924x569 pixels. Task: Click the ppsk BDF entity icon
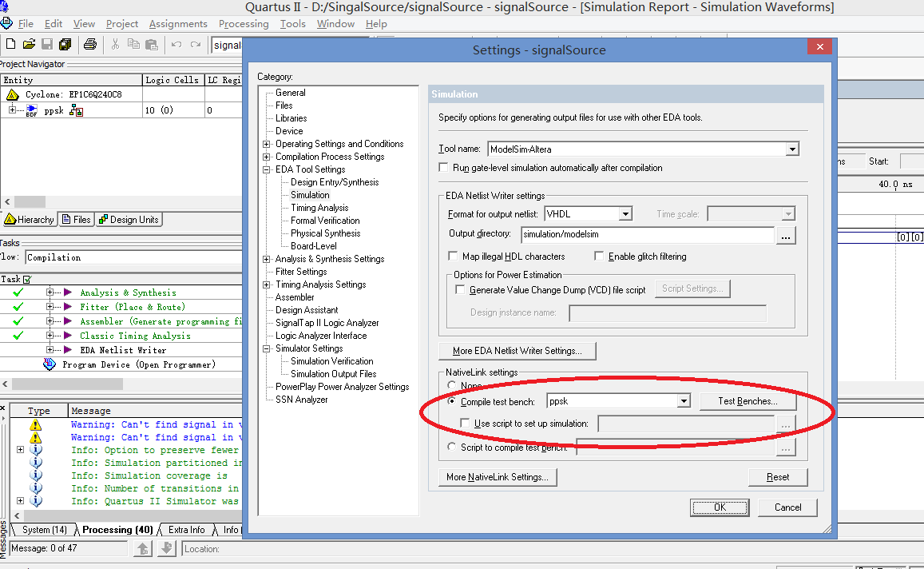pos(31,110)
